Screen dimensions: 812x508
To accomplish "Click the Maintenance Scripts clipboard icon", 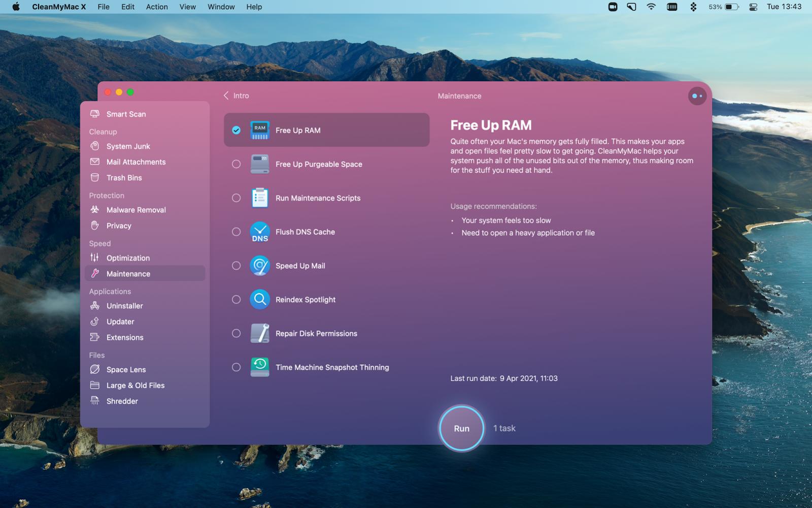I will click(260, 198).
